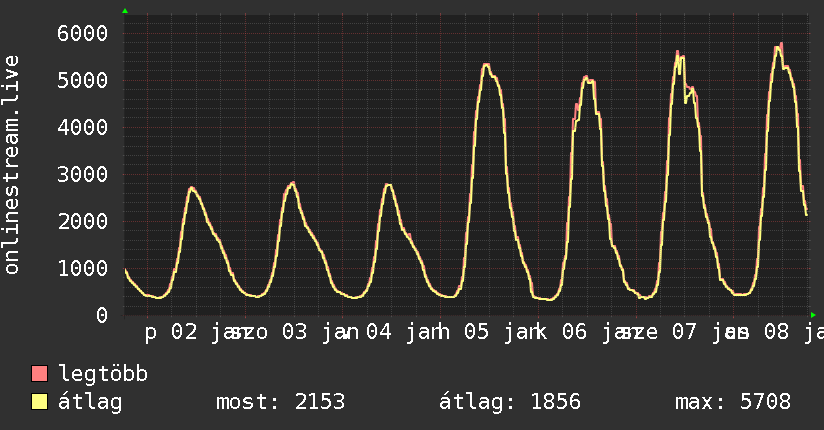Click the onlinestream.live vertical axis title
This screenshot has height=430, width=824.
coord(12,165)
